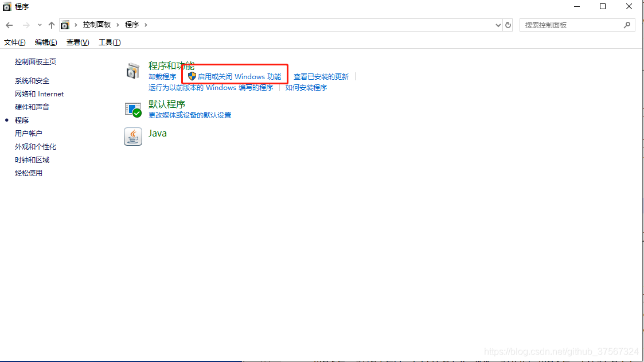The image size is (644, 362).
Task: Click the forward navigation arrow
Action: click(26, 25)
